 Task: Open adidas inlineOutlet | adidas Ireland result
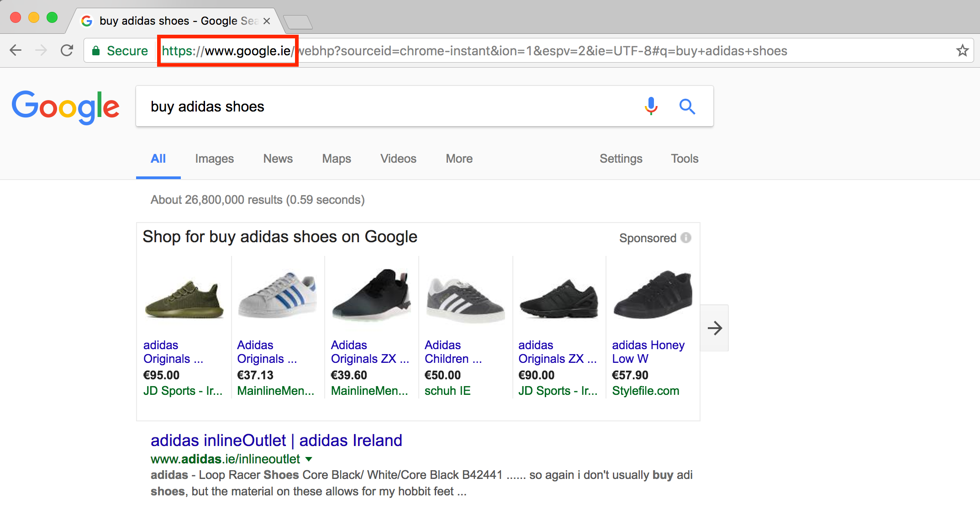pyautogui.click(x=276, y=440)
